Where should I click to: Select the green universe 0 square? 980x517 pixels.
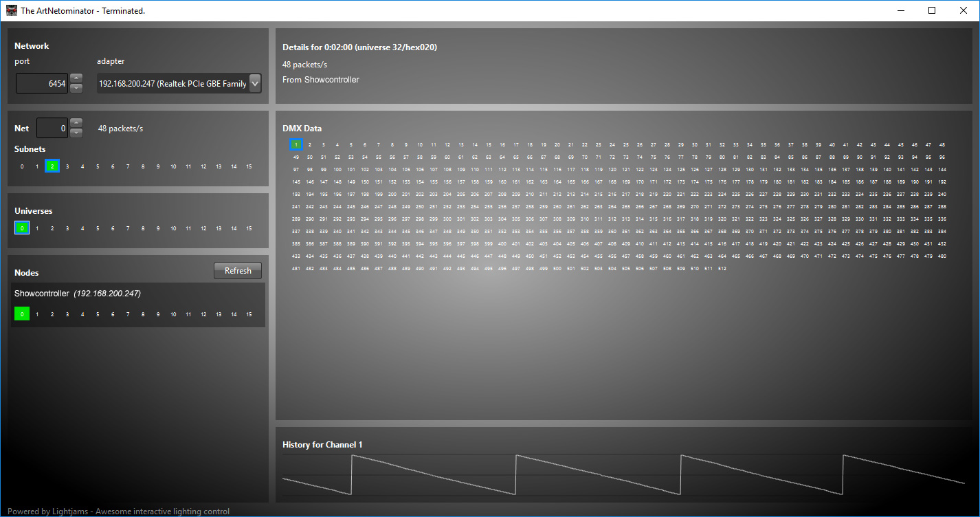pos(22,228)
